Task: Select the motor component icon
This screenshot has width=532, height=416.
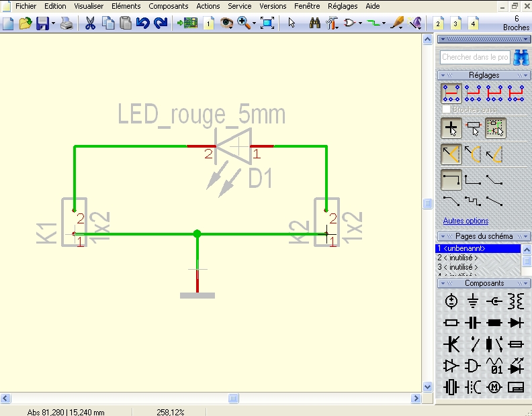Action: [x=495, y=387]
